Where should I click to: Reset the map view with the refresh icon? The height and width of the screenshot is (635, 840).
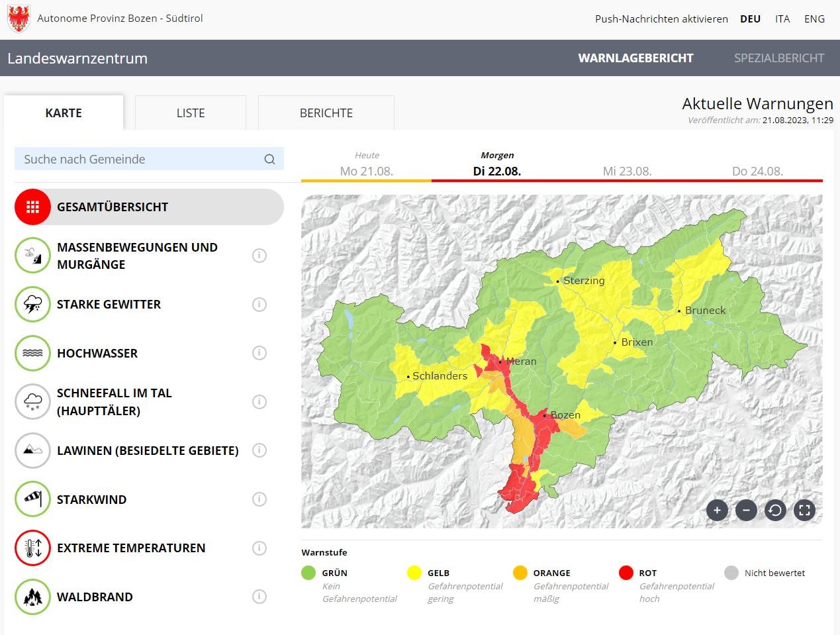click(775, 510)
